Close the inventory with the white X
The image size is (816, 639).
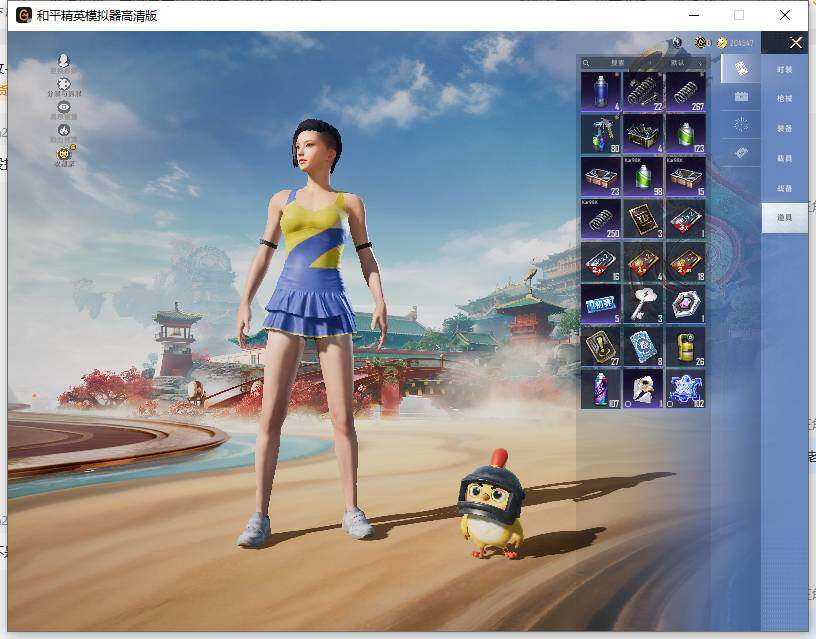click(x=796, y=43)
